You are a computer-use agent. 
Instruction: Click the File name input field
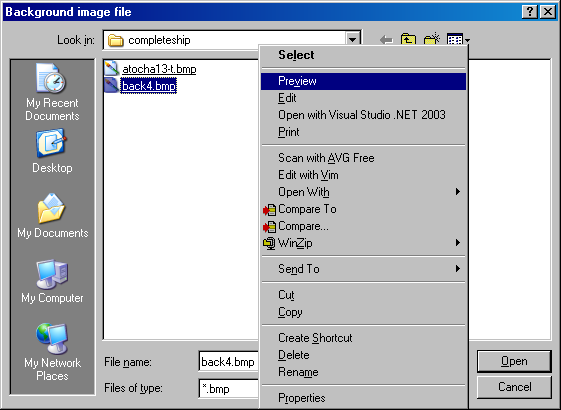coord(229,362)
